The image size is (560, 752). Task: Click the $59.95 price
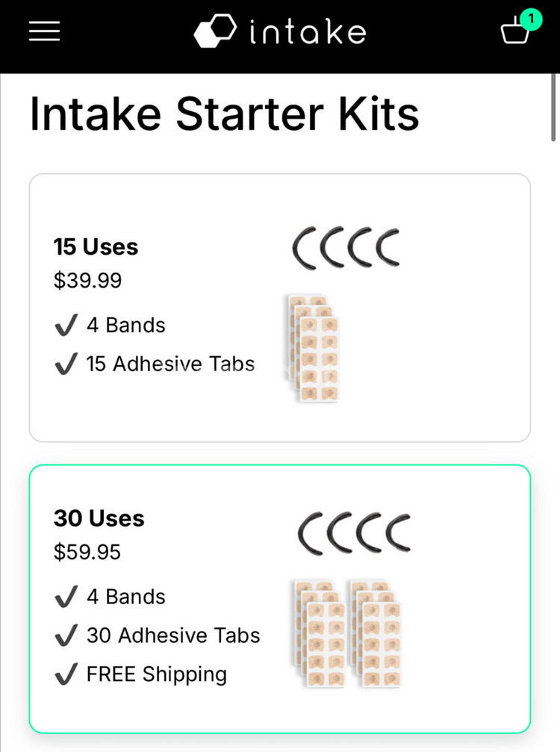click(x=87, y=552)
